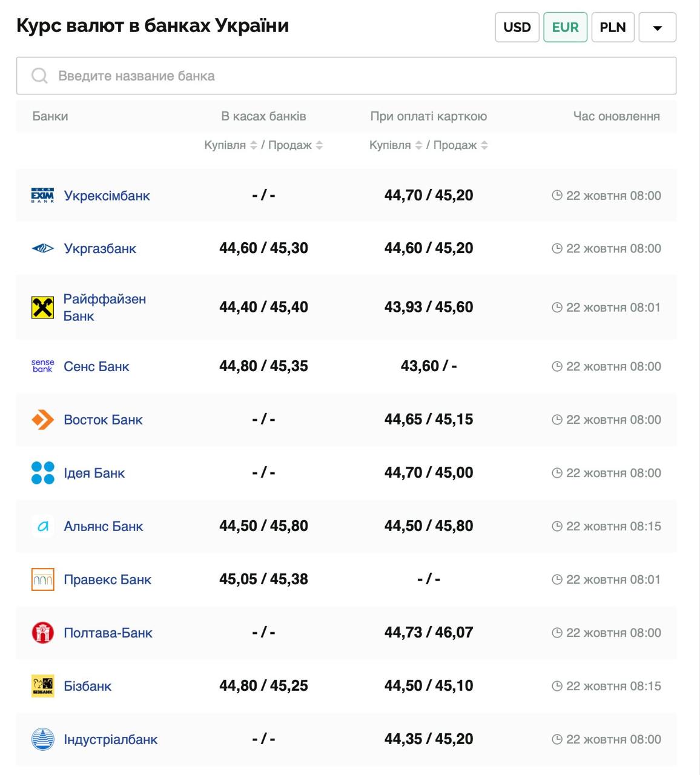
Task: Click the Укрексімбанк logo icon
Action: point(42,196)
